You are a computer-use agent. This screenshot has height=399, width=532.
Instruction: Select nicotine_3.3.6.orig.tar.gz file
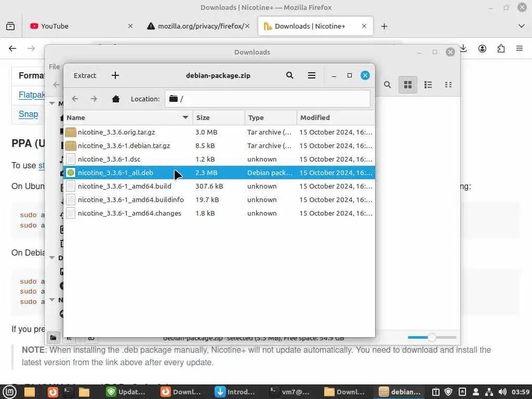219,132
